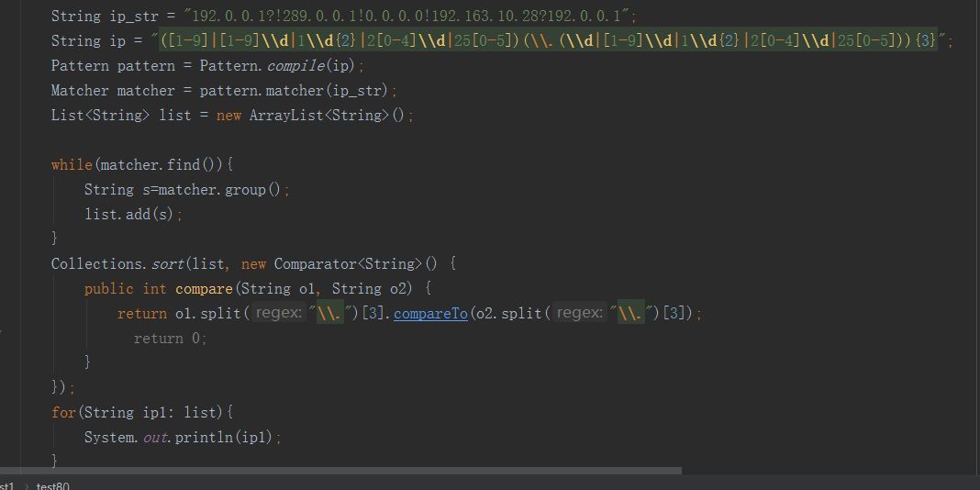Click Pattern.compile(ip) call
980x490 pixels.
point(278,66)
